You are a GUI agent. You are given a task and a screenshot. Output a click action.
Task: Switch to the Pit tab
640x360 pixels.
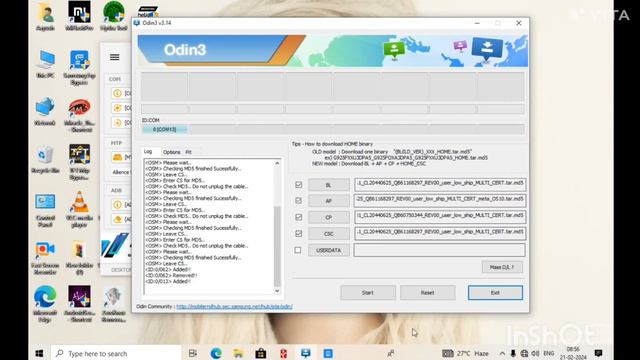(189, 152)
